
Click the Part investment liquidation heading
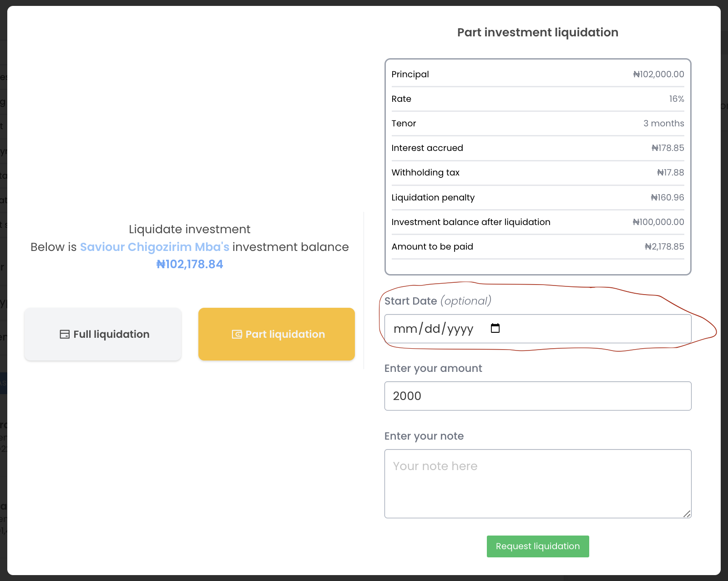pyautogui.click(x=537, y=32)
